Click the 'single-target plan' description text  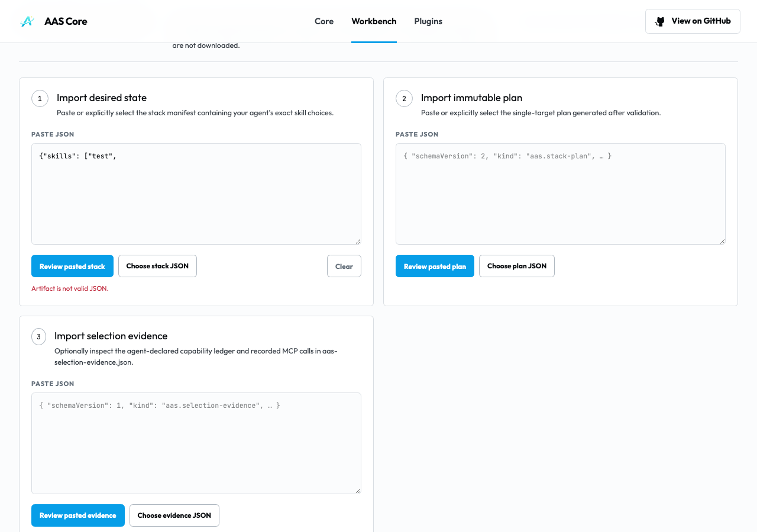click(541, 113)
